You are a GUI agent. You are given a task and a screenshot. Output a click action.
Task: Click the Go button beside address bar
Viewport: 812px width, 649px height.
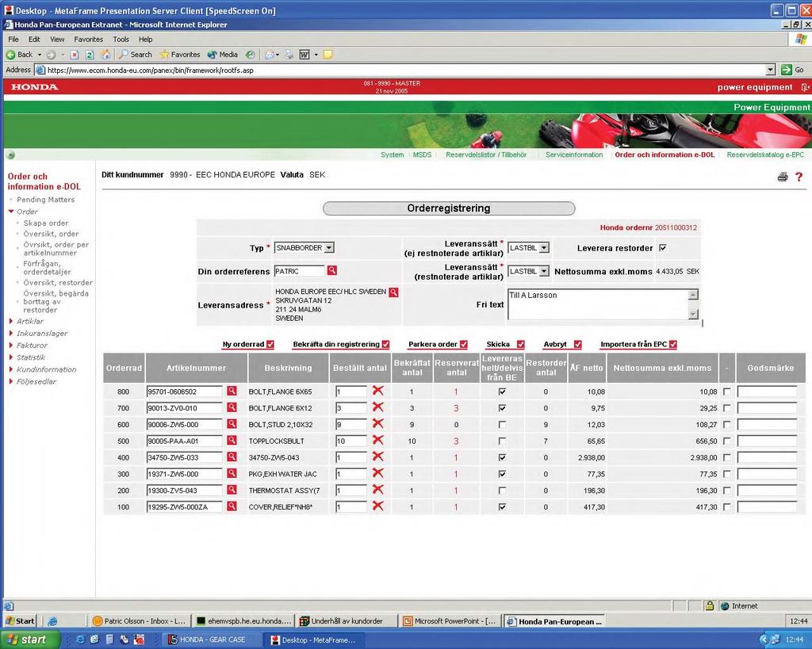(792, 70)
